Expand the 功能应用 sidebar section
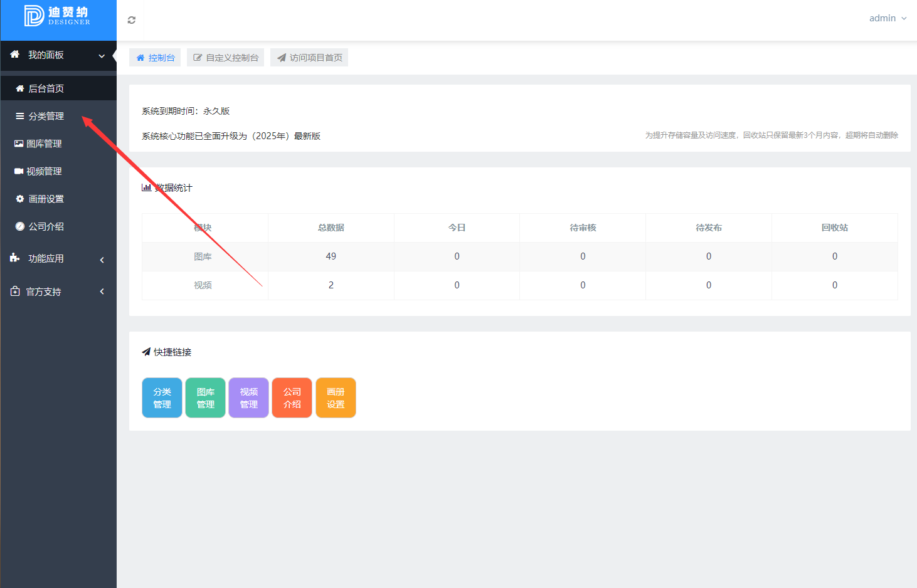917x588 pixels. pyautogui.click(x=58, y=259)
